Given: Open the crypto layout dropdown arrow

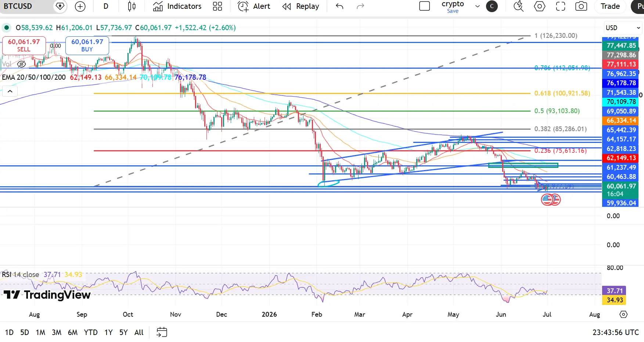Looking at the screenshot, I should (x=478, y=6).
